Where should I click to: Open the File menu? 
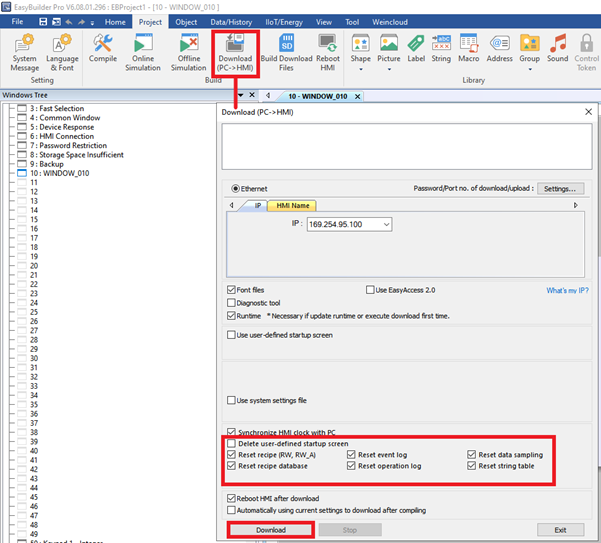coord(17,22)
